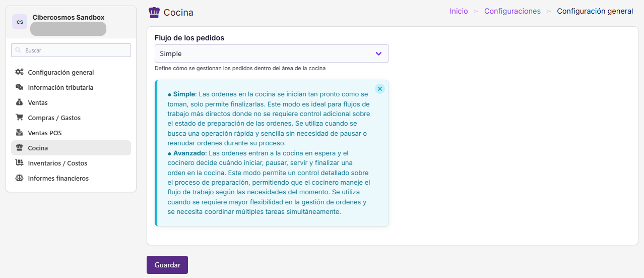Click the balance scale icon for Informes financieros
The width and height of the screenshot is (644, 278).
[19, 178]
